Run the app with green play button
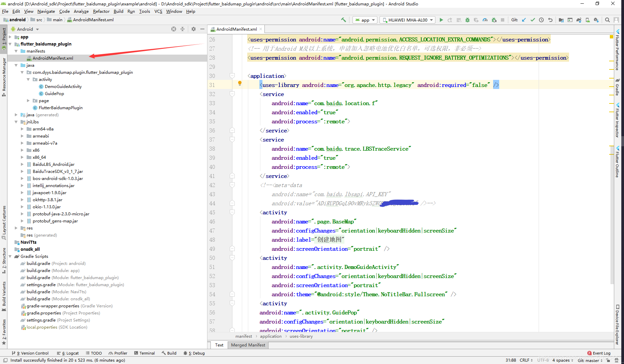 (x=441, y=20)
